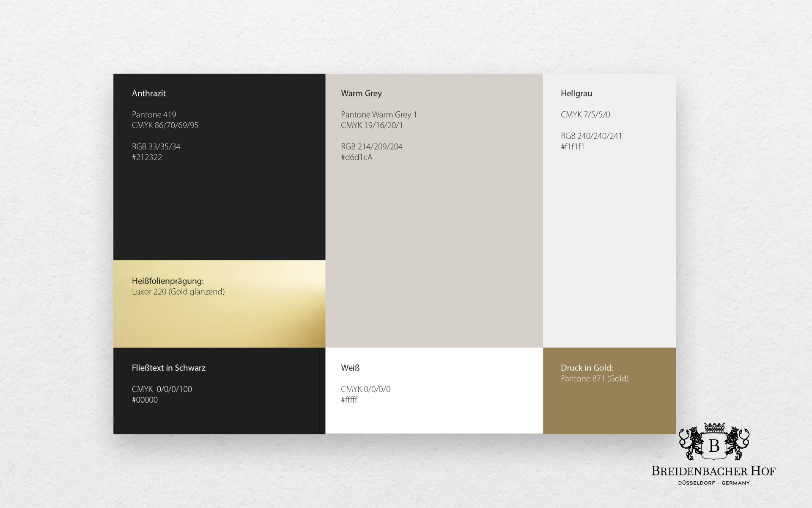
Task: Click the Pantone 871 (Gold) label
Action: pyautogui.click(x=595, y=378)
